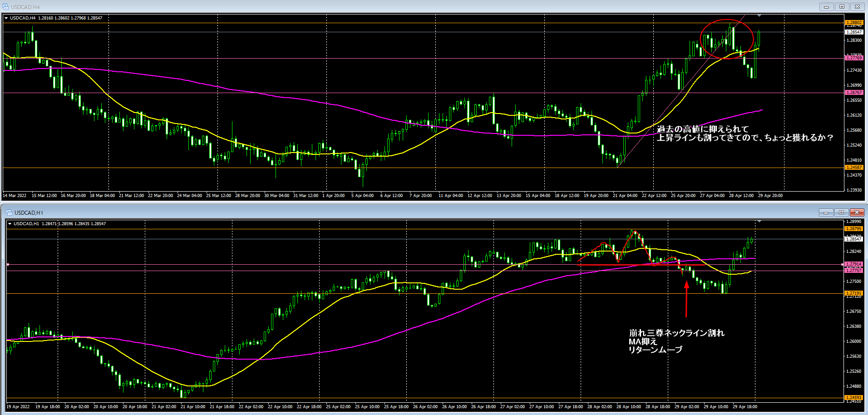The width and height of the screenshot is (868, 415).
Task: Expand the triangle before USDCAD,H1 chart header
Action: [x=10, y=224]
